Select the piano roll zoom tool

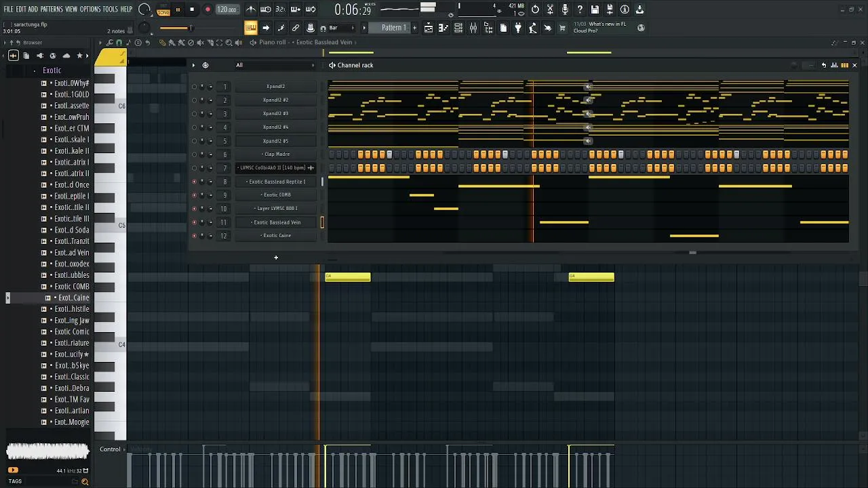[x=229, y=43]
